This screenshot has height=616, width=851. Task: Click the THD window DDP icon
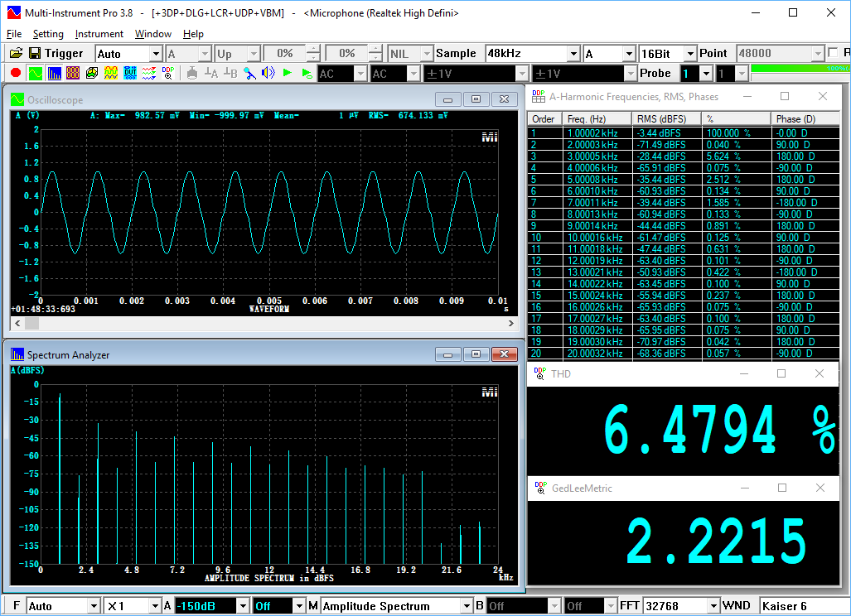539,373
